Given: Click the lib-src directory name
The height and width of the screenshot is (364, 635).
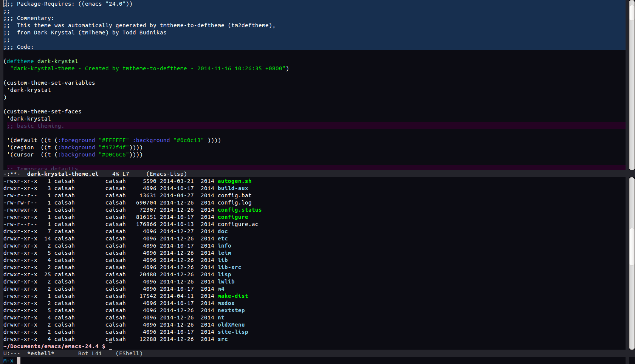Looking at the screenshot, I should [x=229, y=267].
